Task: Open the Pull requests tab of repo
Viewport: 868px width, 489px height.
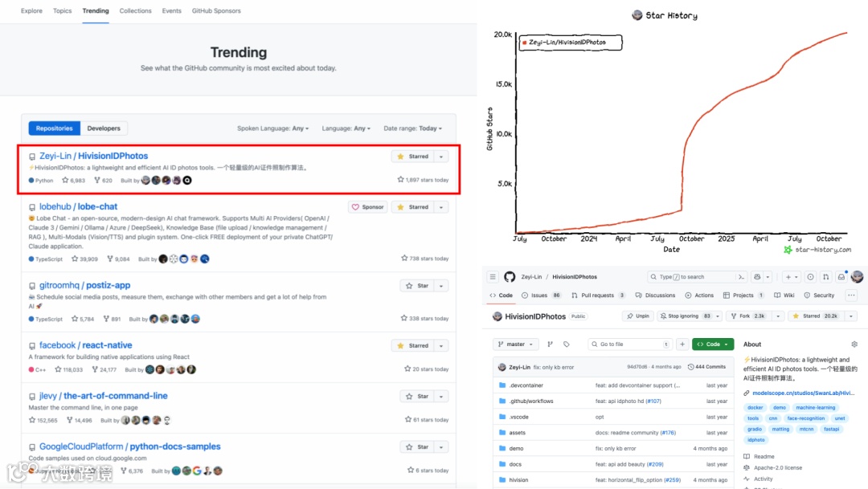Action: (599, 295)
